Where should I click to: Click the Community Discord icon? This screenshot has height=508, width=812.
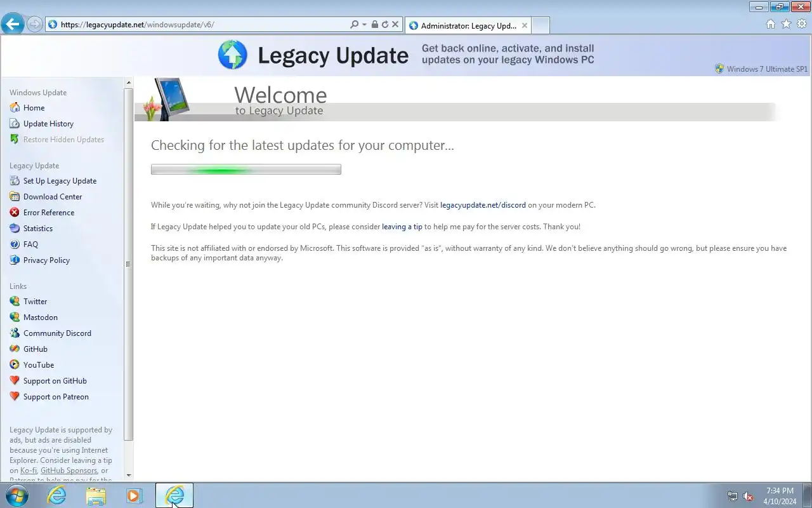click(15, 333)
